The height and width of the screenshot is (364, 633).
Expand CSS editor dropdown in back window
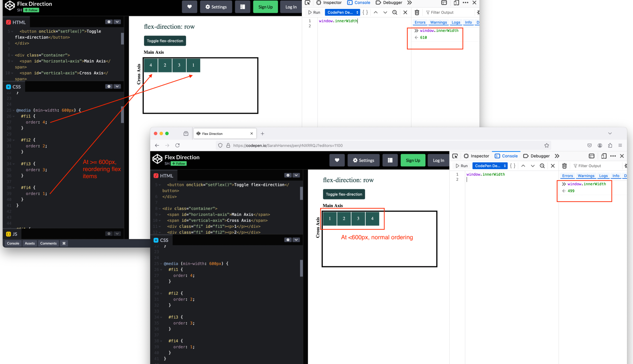click(x=117, y=86)
